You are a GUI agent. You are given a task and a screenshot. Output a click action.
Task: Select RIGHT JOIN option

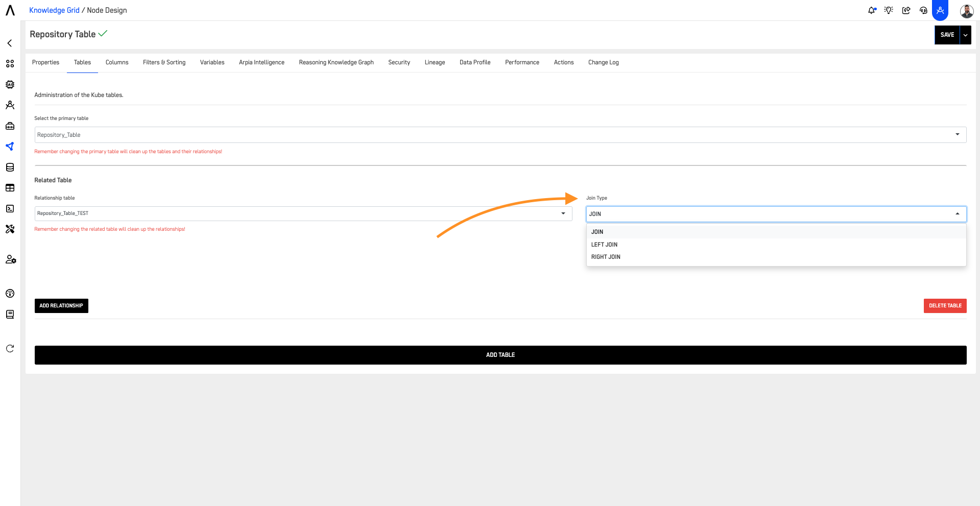point(776,257)
